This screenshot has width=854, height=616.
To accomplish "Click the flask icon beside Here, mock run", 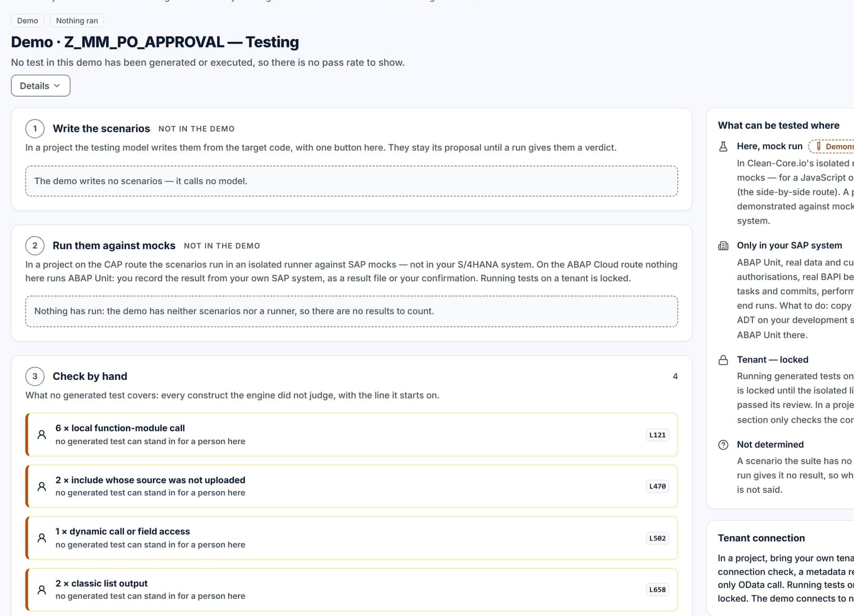I will (x=723, y=146).
